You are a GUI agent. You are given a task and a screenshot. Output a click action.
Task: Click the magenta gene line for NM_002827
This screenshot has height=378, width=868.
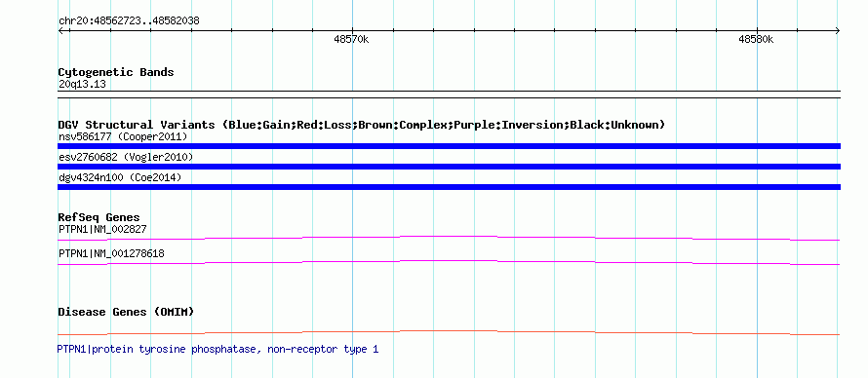(x=449, y=238)
